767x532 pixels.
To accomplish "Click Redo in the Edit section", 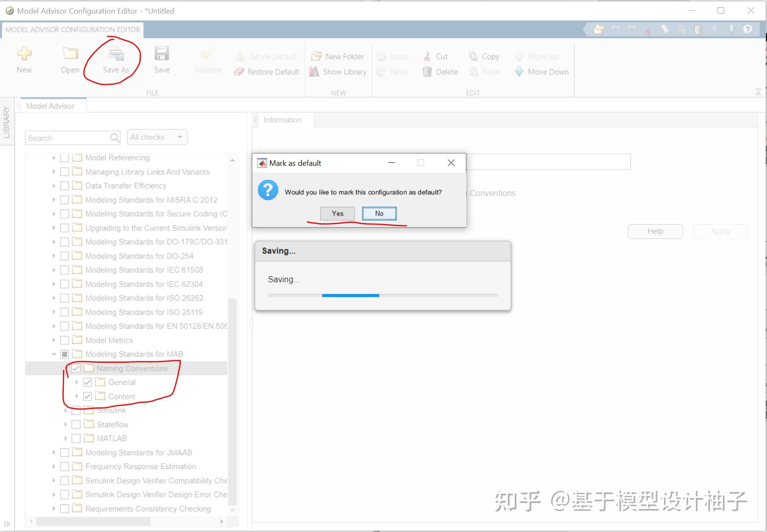I will tap(392, 72).
